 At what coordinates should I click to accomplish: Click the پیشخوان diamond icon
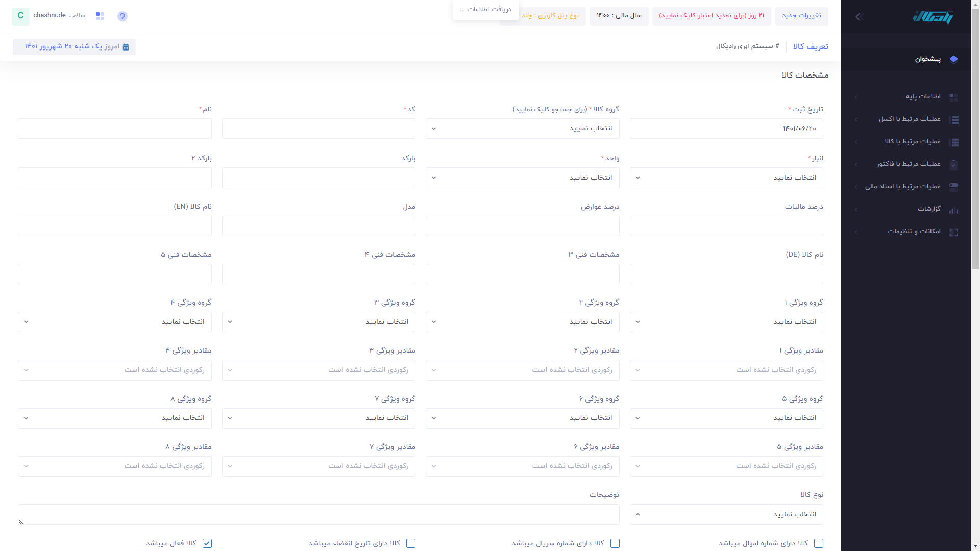(953, 59)
